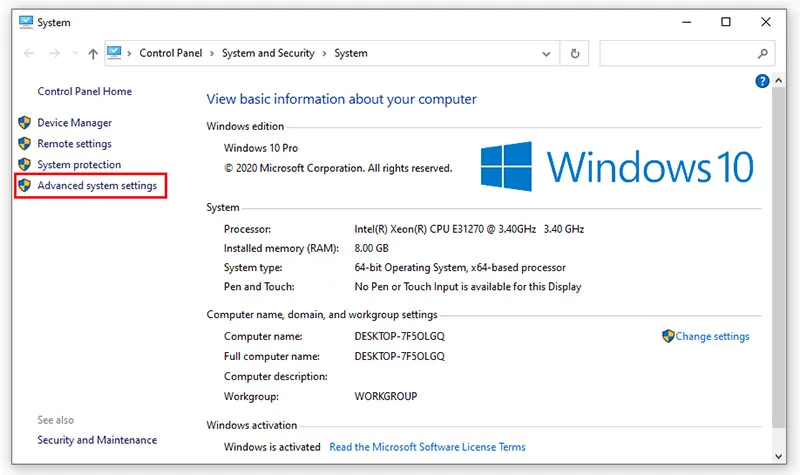Click the shield icon beside Device Manager
The image size is (800, 475).
point(24,122)
